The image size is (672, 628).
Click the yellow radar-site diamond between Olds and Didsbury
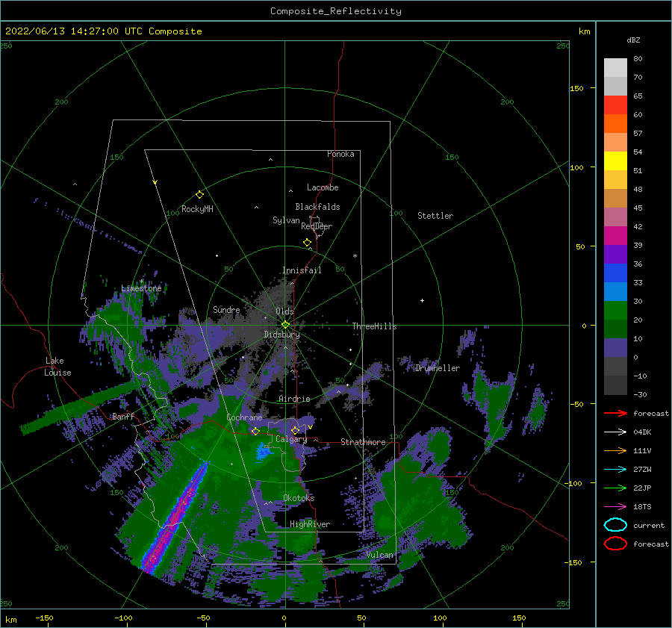[285, 325]
